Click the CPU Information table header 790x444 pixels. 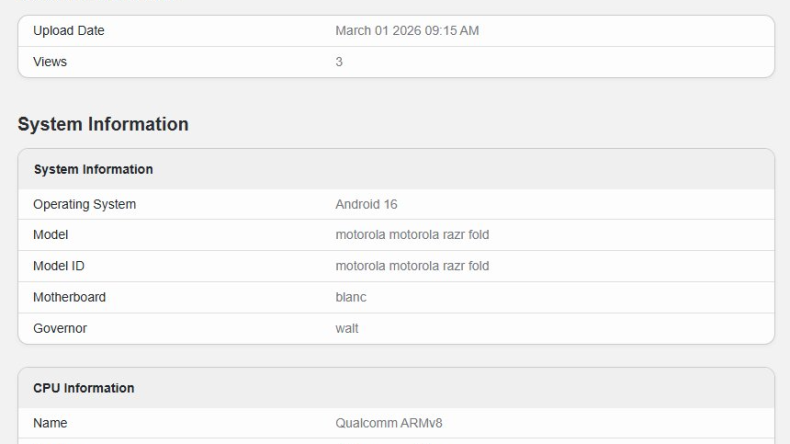pos(84,388)
